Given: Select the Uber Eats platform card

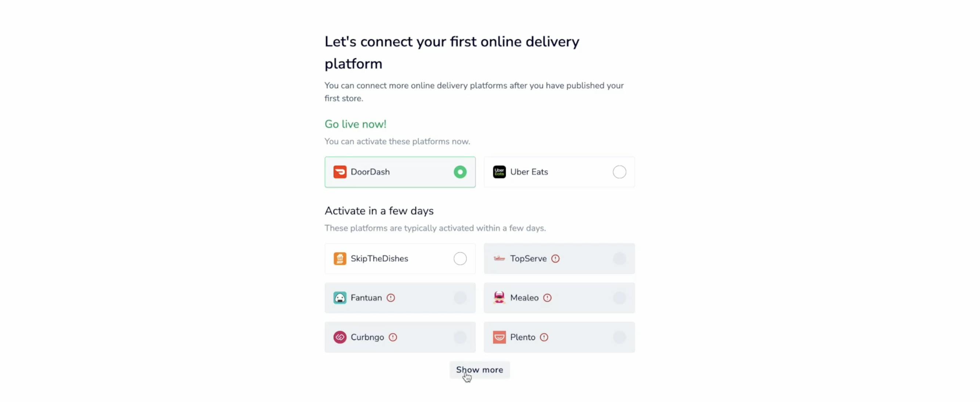Looking at the screenshot, I should 559,172.
